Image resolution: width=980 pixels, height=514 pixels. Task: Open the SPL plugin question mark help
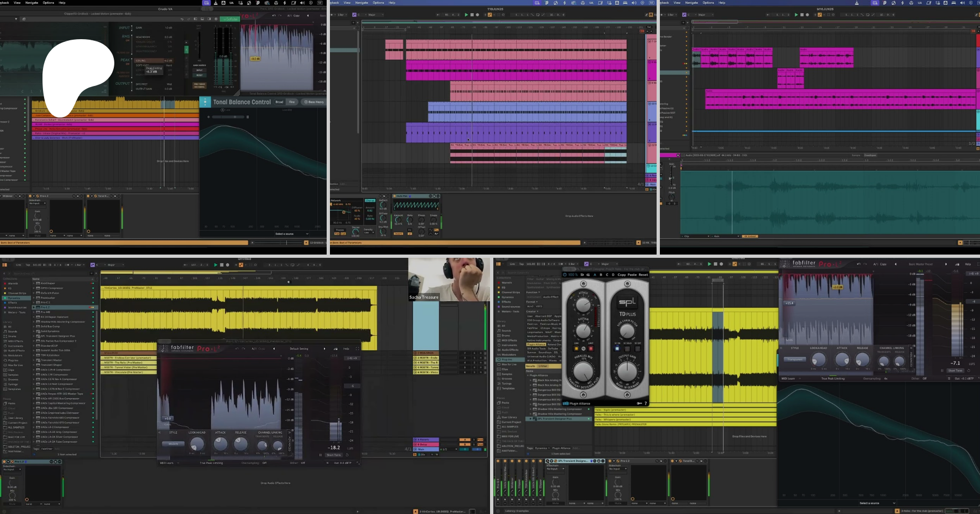click(x=646, y=403)
